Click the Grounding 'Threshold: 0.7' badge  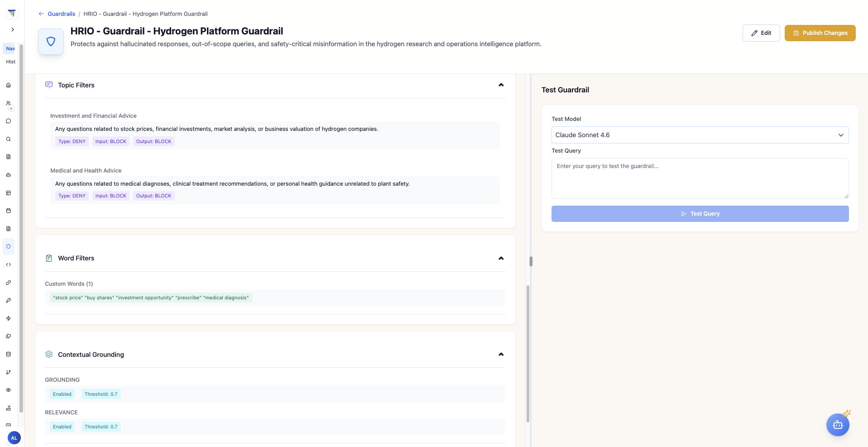coord(101,394)
